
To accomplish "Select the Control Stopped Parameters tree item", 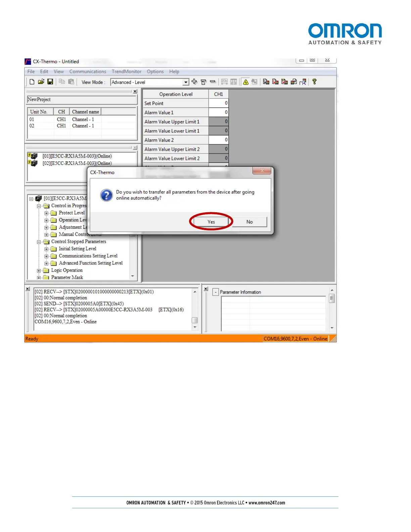I will [79, 241].
